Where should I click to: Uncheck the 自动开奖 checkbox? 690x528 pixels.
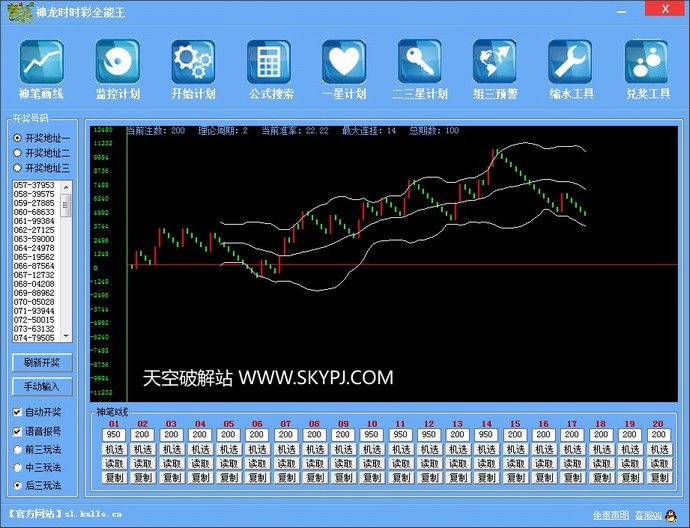click(x=17, y=412)
